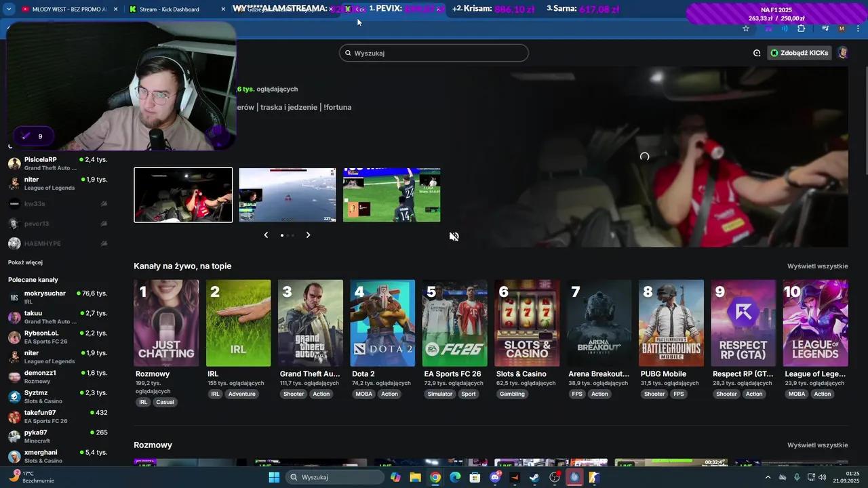The height and width of the screenshot is (488, 868).
Task: Open mokrysuchar recommended channel
Action: (x=58, y=298)
